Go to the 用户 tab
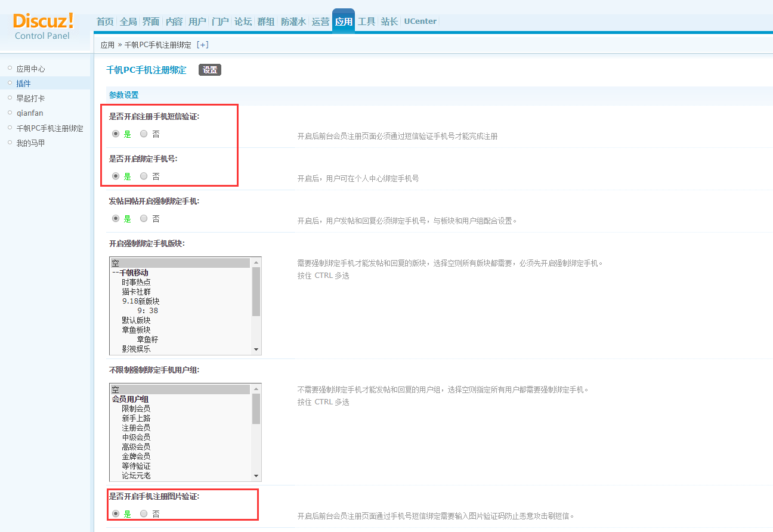This screenshot has height=532, width=773. [x=197, y=21]
